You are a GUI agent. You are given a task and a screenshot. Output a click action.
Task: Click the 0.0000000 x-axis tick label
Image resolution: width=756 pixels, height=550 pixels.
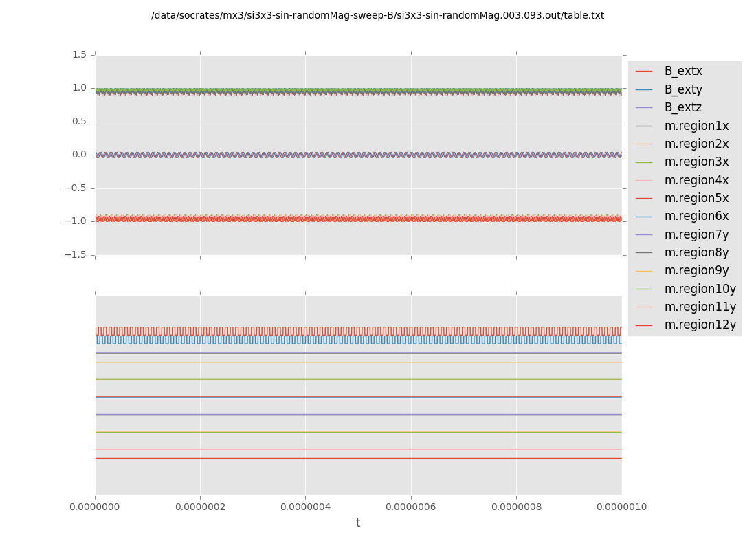click(x=96, y=507)
